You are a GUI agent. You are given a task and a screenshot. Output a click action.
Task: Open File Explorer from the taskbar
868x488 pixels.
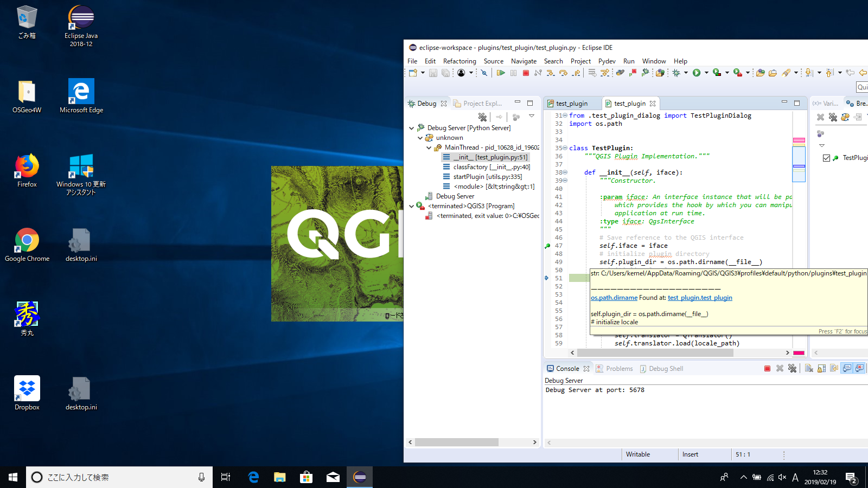click(x=279, y=477)
